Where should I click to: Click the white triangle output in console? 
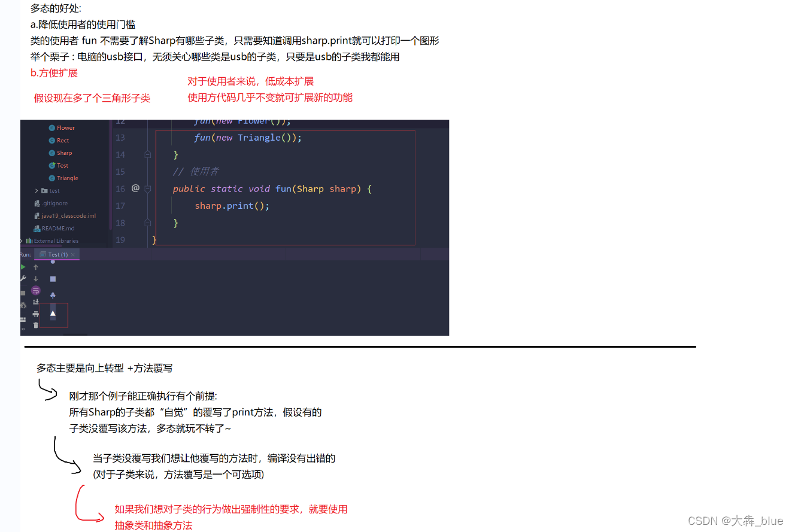pos(53,313)
